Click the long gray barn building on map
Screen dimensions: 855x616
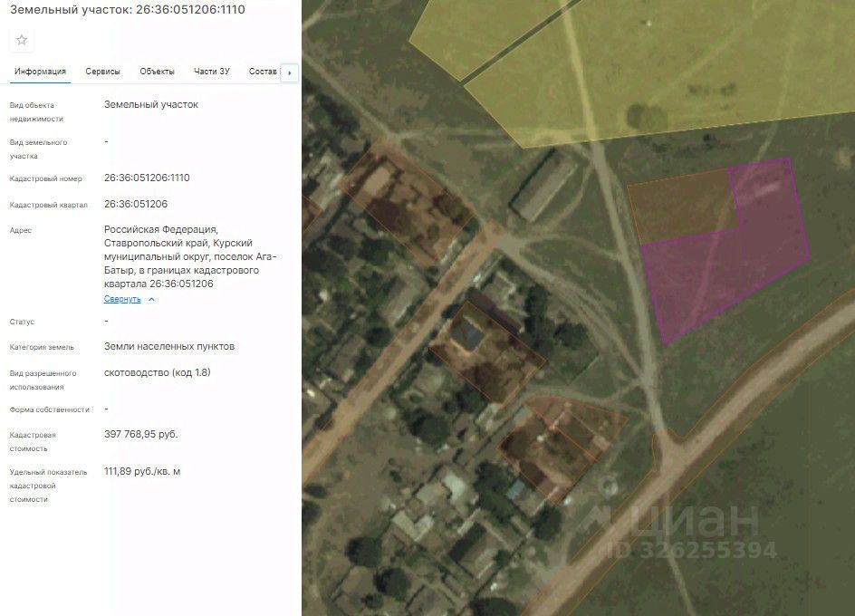[543, 186]
